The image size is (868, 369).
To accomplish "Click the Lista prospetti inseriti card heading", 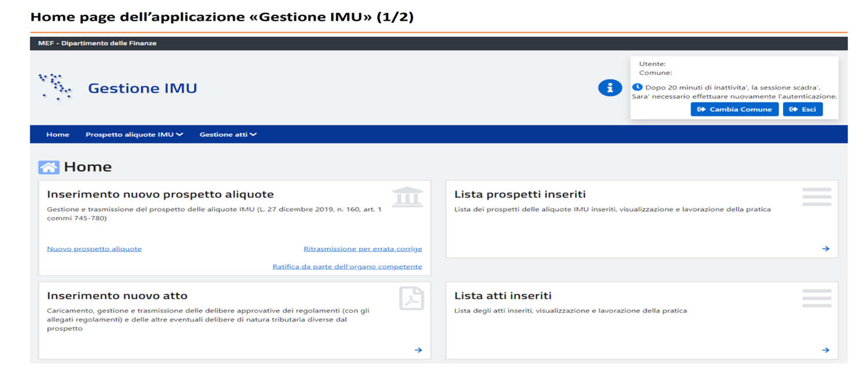I will [x=519, y=195].
